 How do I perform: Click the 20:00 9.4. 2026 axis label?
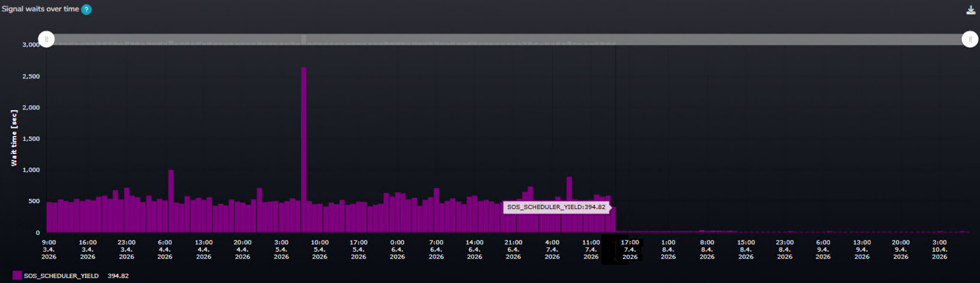[x=901, y=249]
